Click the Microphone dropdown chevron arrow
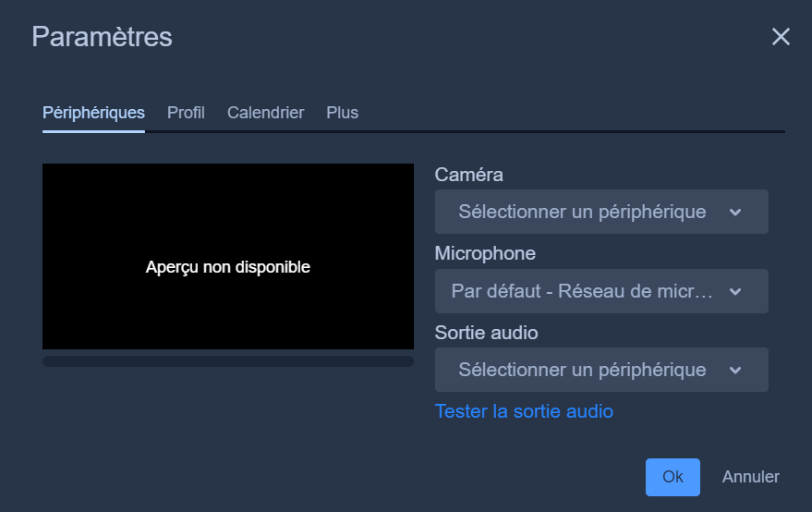 point(735,291)
